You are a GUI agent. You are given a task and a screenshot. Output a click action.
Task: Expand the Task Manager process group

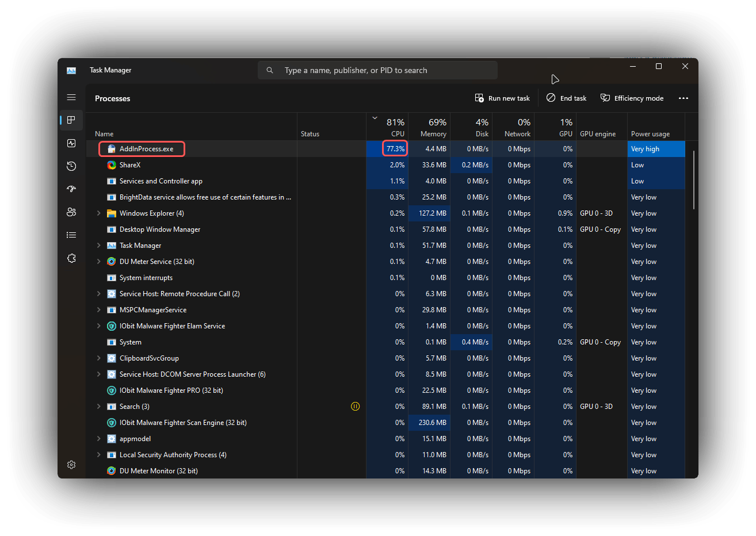(x=98, y=246)
